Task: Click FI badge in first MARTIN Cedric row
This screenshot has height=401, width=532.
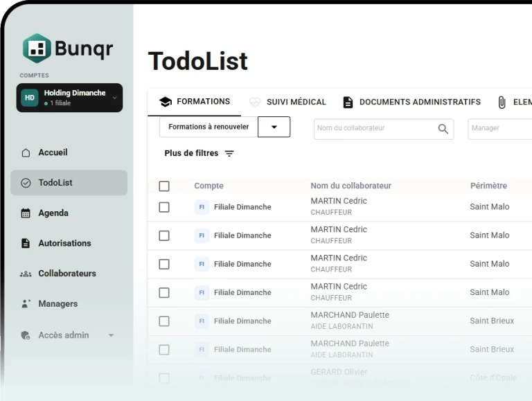Action: 202,207
